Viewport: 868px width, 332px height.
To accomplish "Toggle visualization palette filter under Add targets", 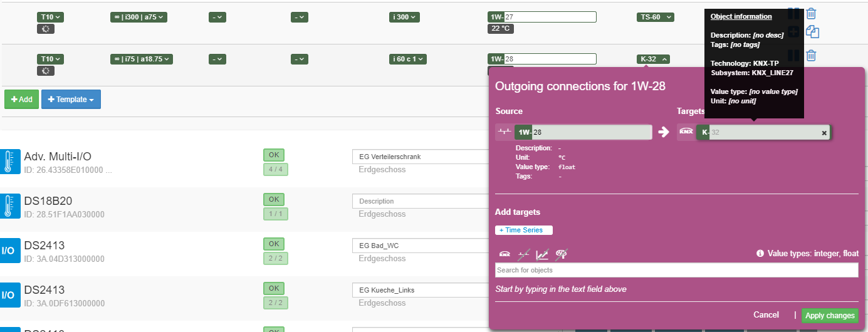I will tap(562, 254).
